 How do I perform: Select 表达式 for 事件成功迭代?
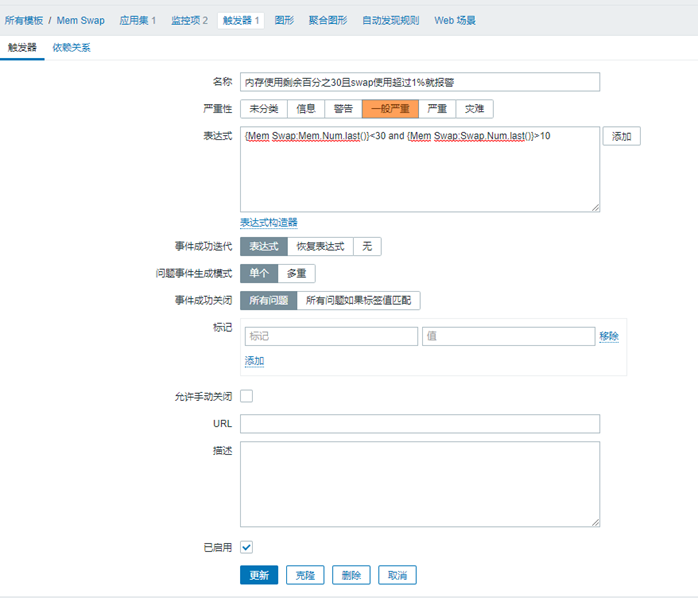(x=264, y=246)
